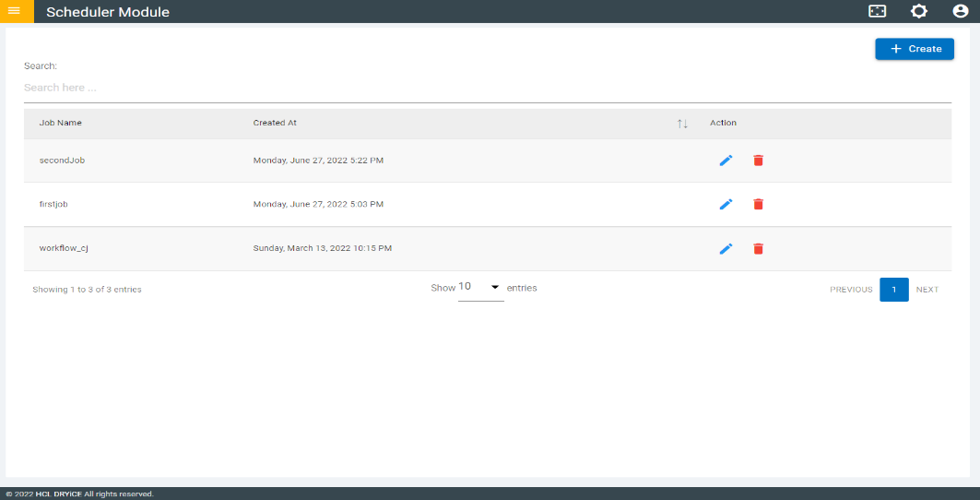Edit the firstjob entry
980x500 pixels.
726,204
